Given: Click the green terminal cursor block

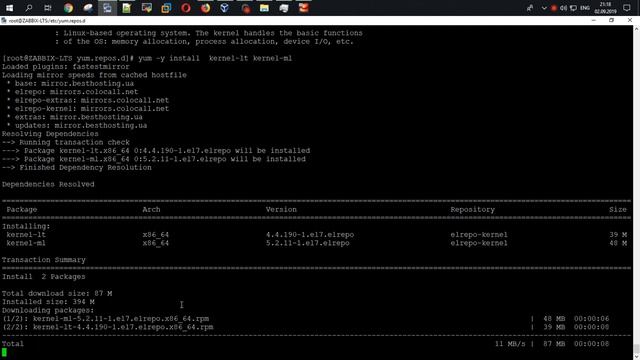Looking at the screenshot, I should tap(4, 352).
